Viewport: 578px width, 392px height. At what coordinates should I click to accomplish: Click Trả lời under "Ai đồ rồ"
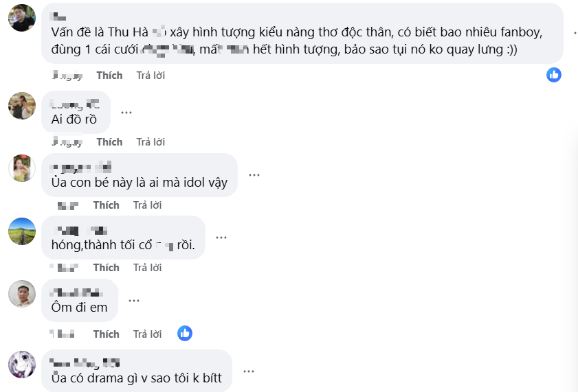(x=151, y=142)
